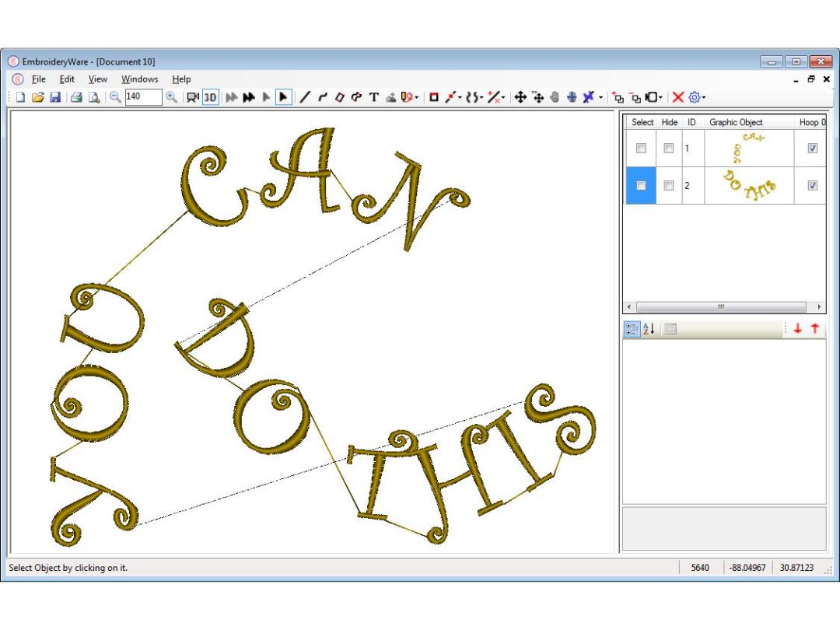Open the dropdown next to the blue crossed-arrows icon
This screenshot has width=840, height=630.
(600, 97)
